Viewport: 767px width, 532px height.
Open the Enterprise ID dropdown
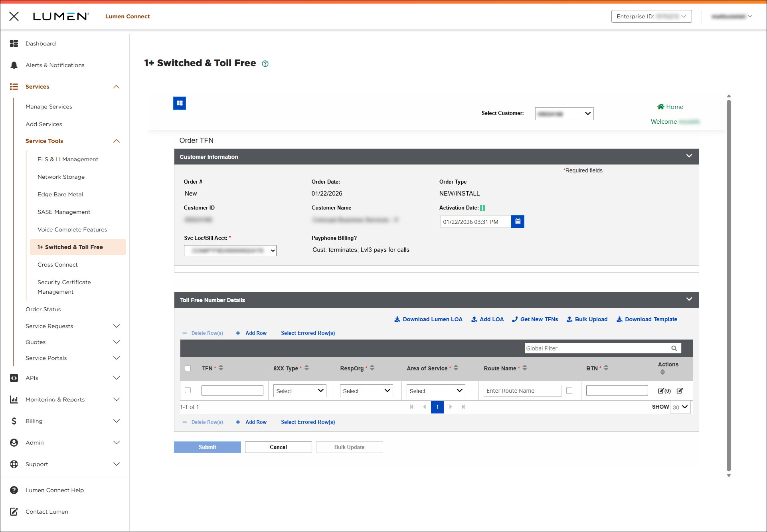651,16
